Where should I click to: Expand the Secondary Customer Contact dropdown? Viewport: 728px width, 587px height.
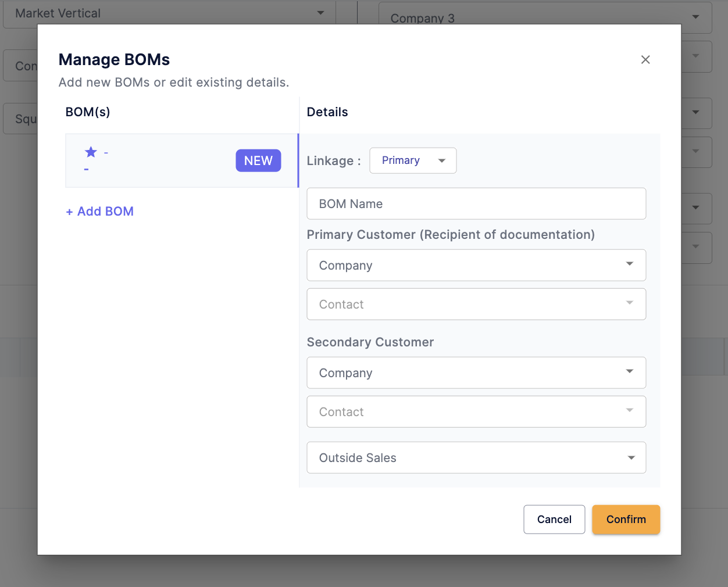click(x=476, y=411)
